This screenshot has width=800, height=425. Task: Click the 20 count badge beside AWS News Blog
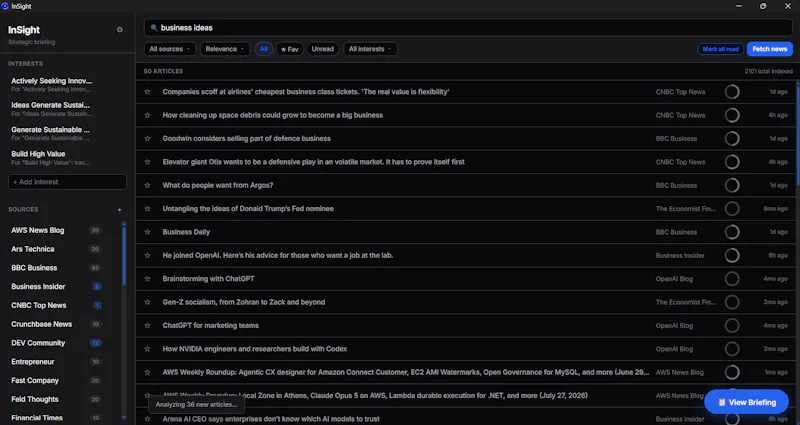click(95, 231)
